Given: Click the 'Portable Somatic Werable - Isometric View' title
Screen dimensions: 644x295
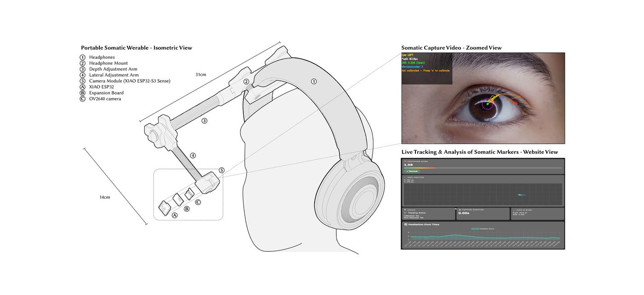Looking at the screenshot, I should (137, 48).
